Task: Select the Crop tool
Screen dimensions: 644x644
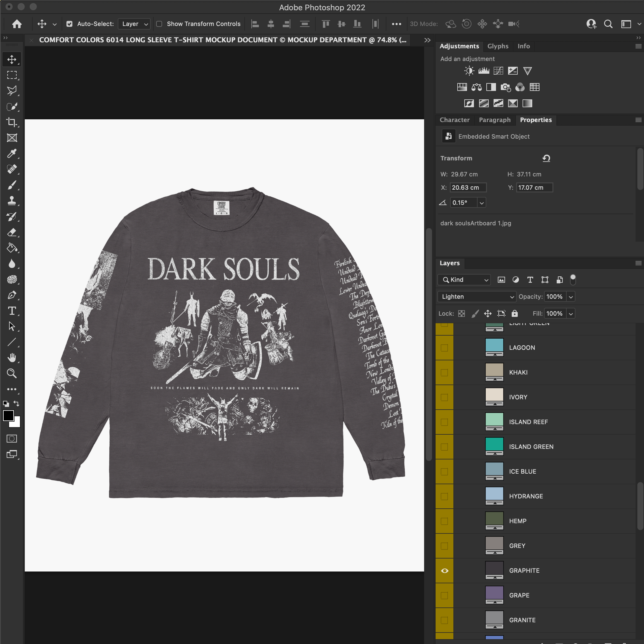Action: (12, 122)
